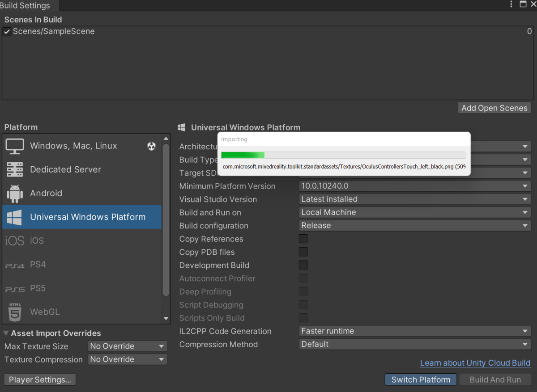Viewport: 537px width, 392px height.
Task: Toggle the Development Build checkbox
Action: 303,265
